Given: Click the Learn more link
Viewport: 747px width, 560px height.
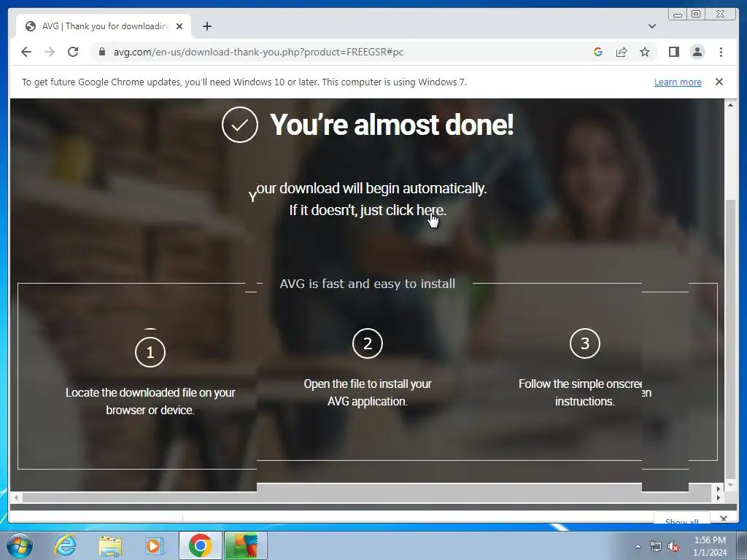Looking at the screenshot, I should click(x=678, y=82).
